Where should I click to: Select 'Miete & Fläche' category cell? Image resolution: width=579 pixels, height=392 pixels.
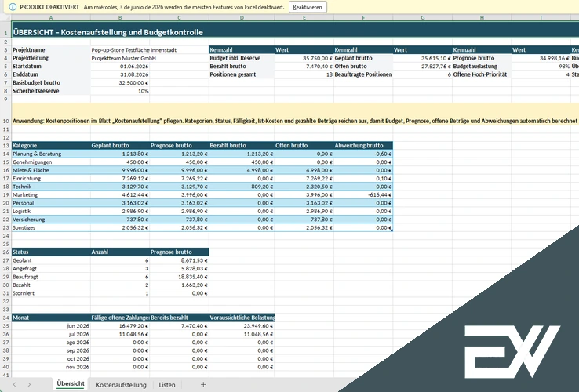pyautogui.click(x=51, y=170)
